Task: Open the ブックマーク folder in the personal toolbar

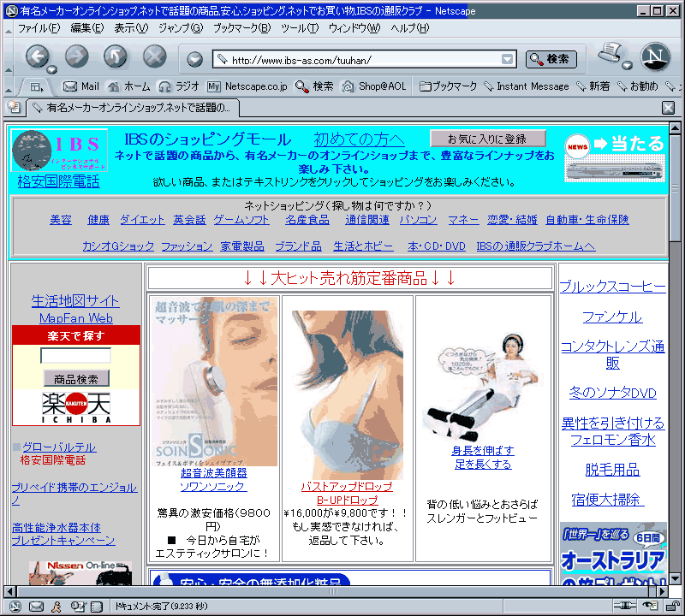Action: (x=448, y=86)
